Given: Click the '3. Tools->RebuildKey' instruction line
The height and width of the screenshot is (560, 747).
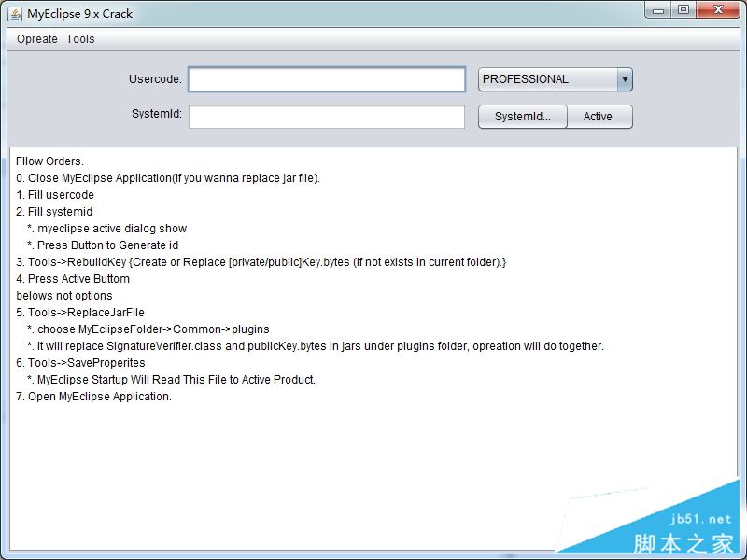Looking at the screenshot, I should click(261, 262).
